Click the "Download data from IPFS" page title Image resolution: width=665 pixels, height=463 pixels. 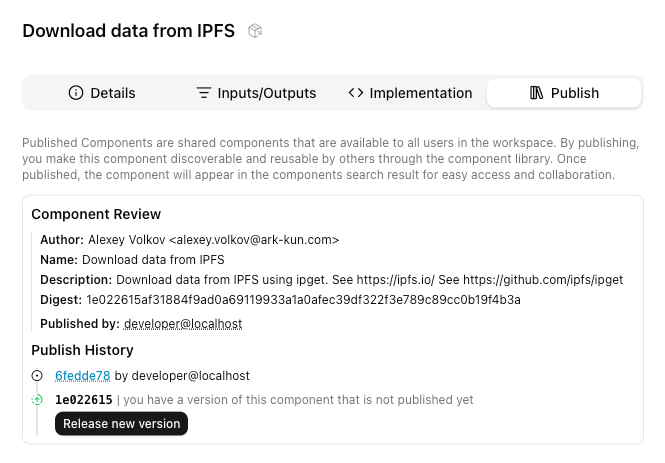(128, 31)
